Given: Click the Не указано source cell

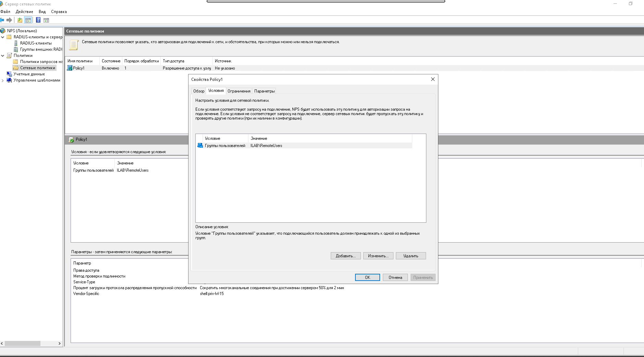Looking at the screenshot, I should tap(225, 68).
